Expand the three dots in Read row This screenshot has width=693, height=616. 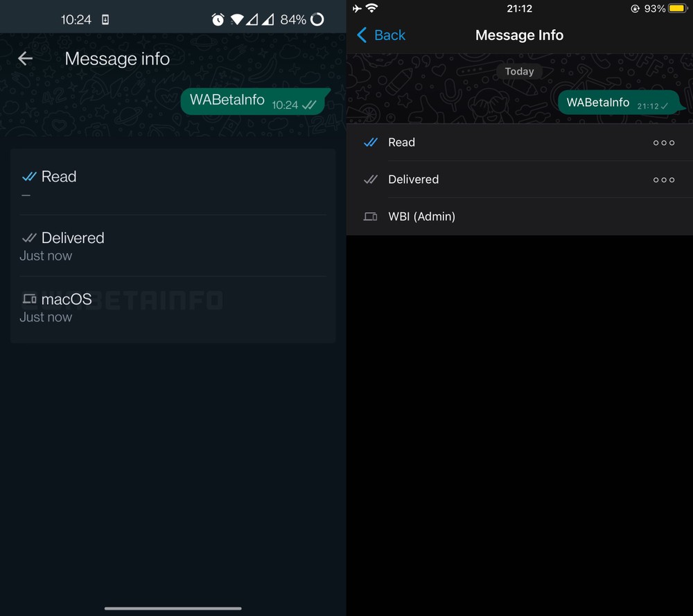[664, 143]
